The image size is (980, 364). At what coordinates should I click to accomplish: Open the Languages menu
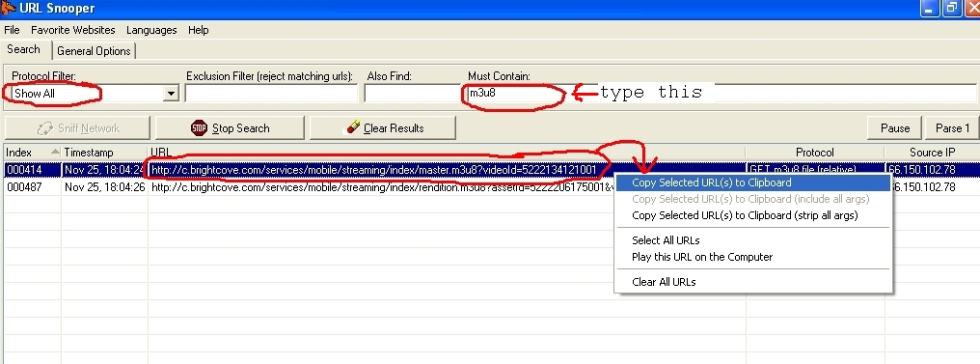tap(151, 30)
